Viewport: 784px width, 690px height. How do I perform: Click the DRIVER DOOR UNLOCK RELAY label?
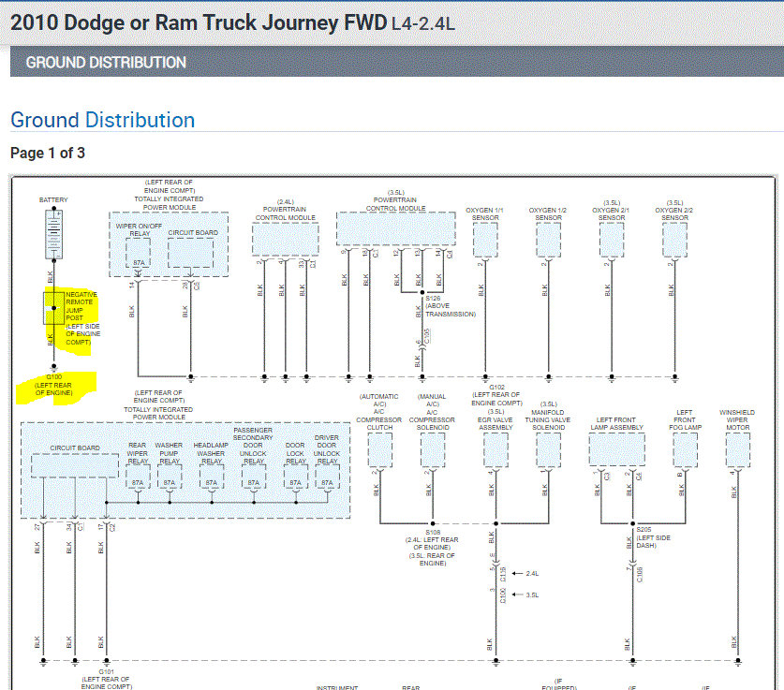(x=327, y=449)
